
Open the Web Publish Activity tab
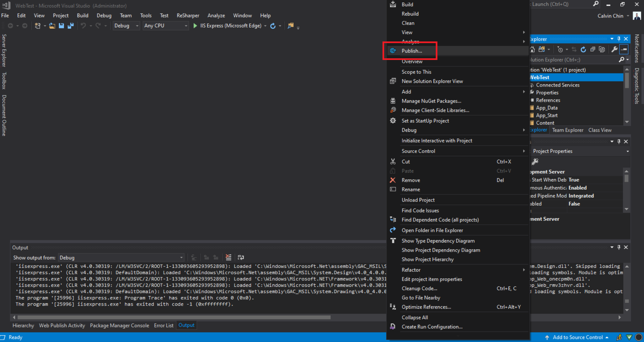coord(62,325)
